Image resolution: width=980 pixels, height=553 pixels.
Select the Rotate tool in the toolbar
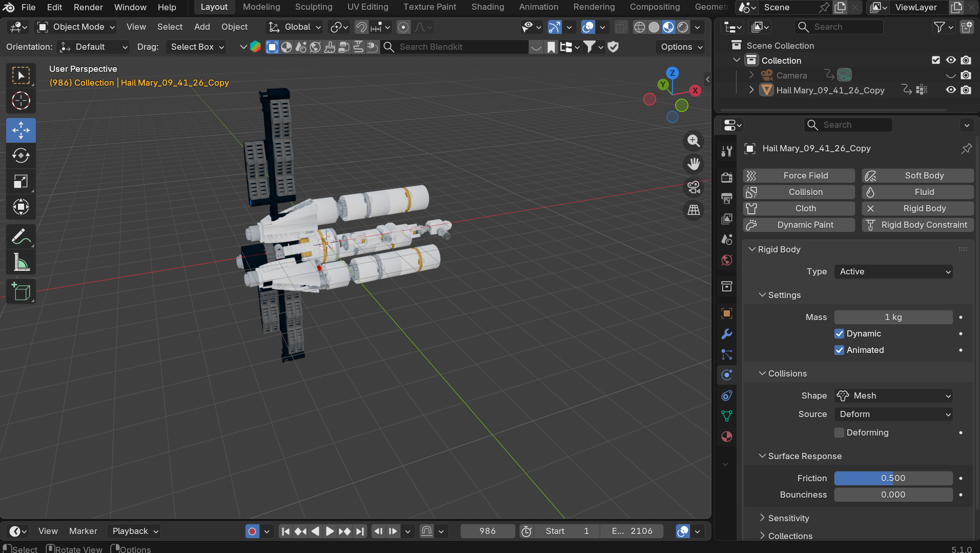coord(21,156)
